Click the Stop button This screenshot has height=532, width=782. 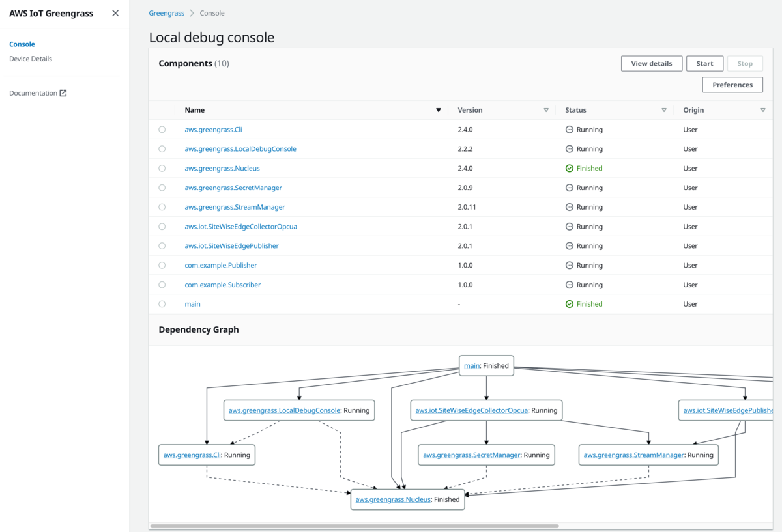click(745, 63)
